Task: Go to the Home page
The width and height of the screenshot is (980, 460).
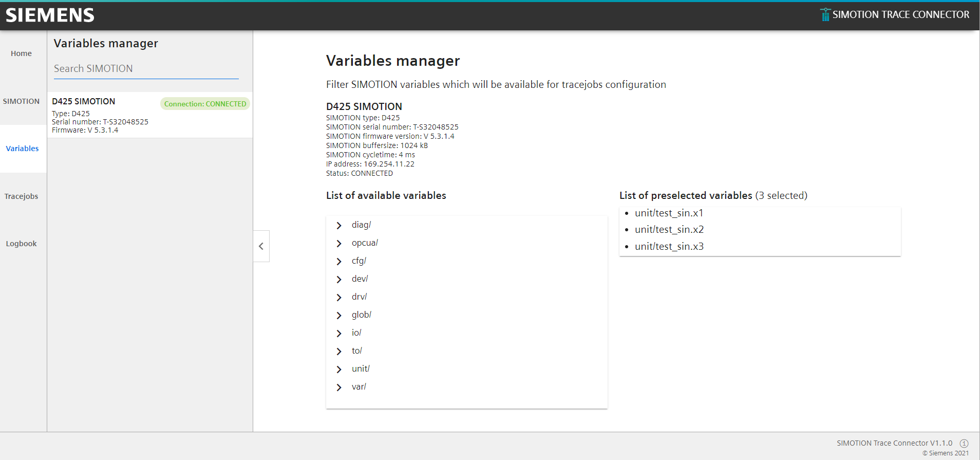Action: click(x=21, y=53)
